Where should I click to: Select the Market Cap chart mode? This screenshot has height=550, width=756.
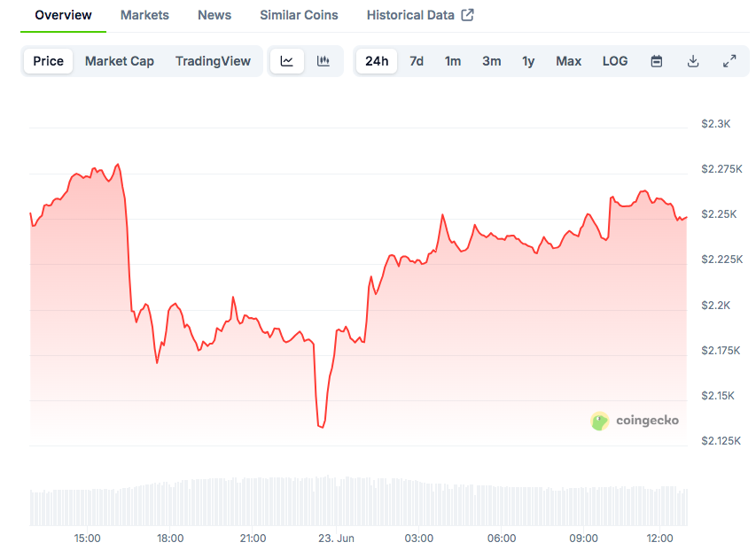[120, 61]
